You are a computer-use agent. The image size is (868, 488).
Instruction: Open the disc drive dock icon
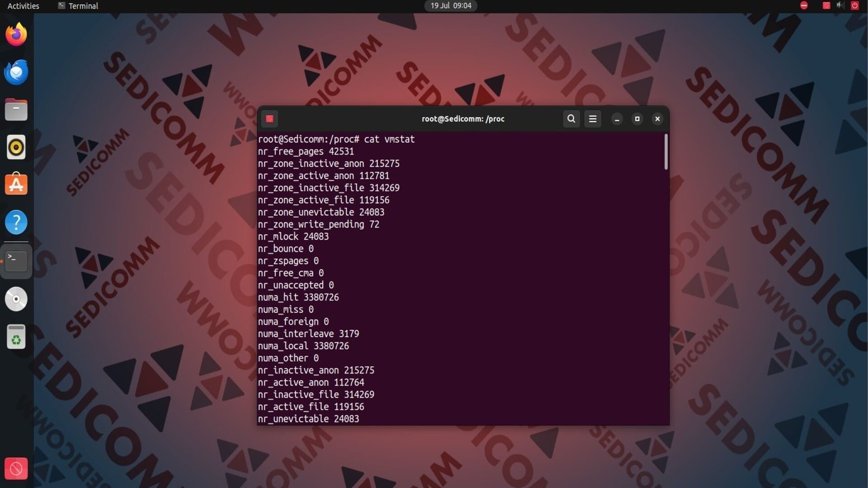(16, 299)
